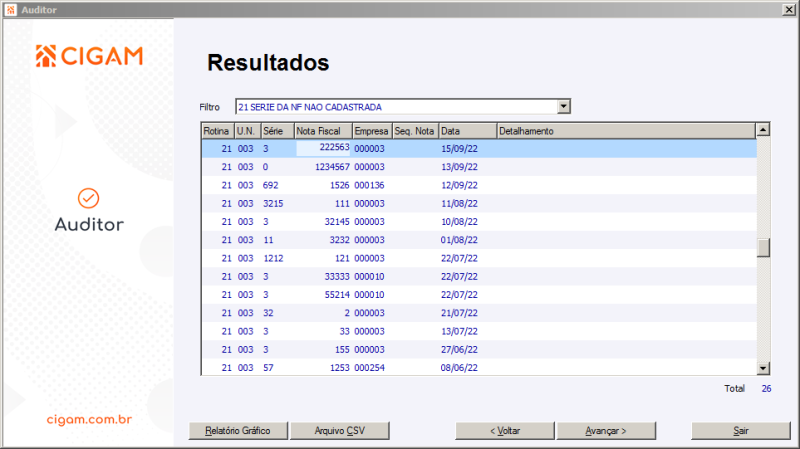Viewport: 800px width, 449px height.
Task: Click date cell 13/09/22
Action: click(459, 167)
